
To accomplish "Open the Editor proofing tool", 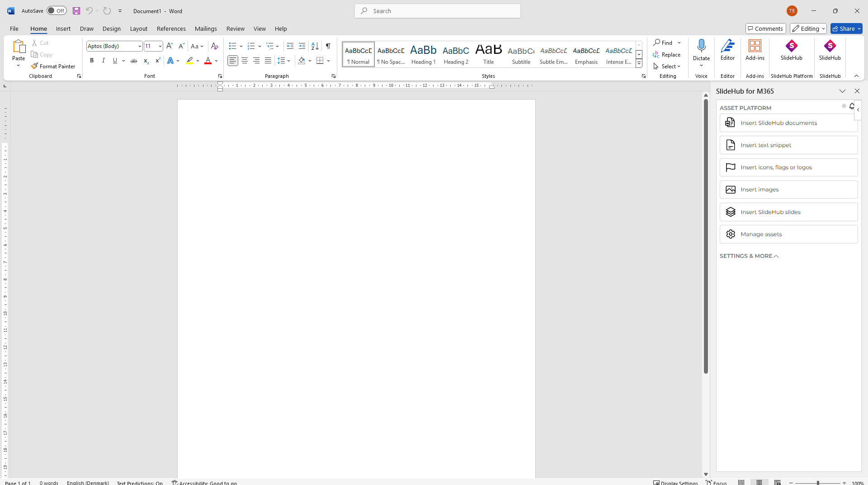I will point(727,50).
